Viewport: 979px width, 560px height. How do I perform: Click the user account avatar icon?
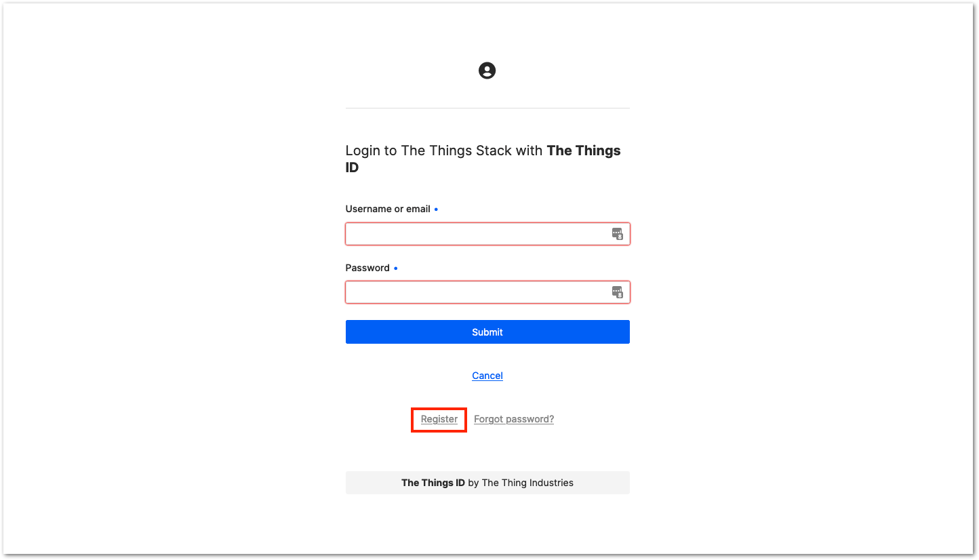point(487,71)
